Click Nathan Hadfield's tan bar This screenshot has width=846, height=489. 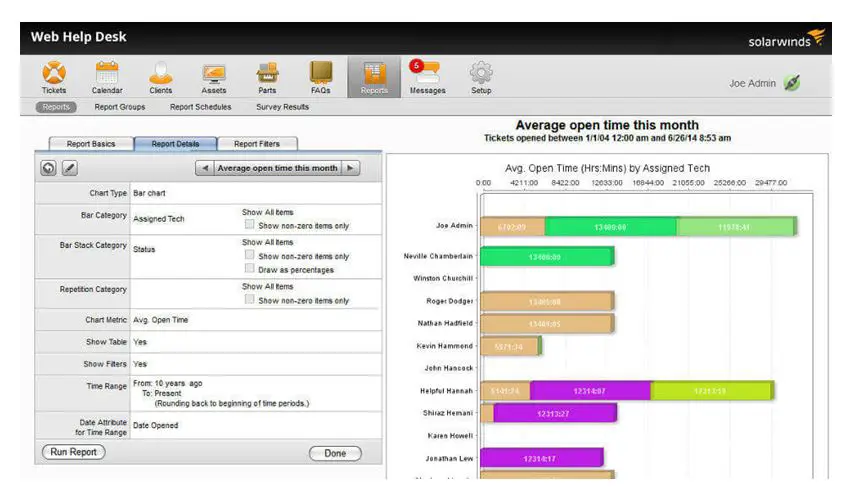547,323
